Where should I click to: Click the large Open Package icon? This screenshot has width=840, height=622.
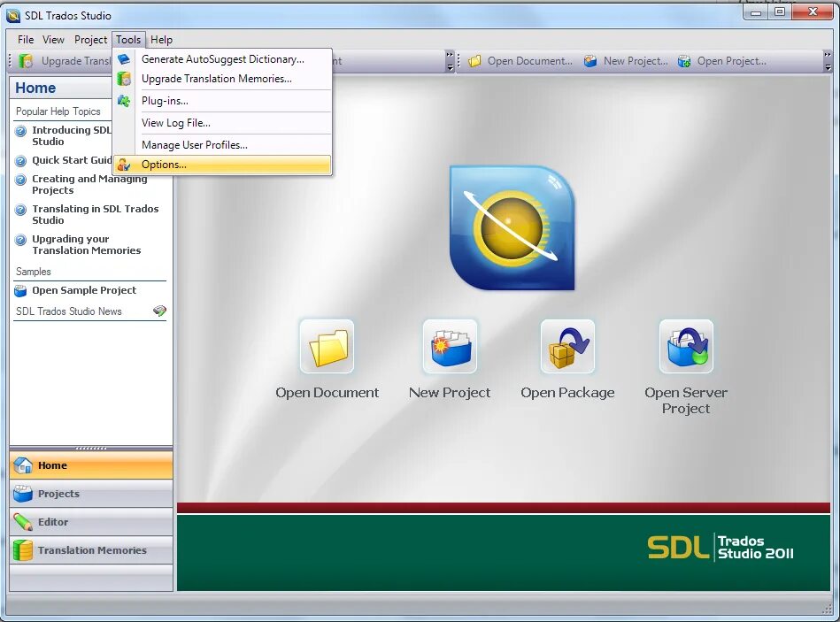(568, 346)
